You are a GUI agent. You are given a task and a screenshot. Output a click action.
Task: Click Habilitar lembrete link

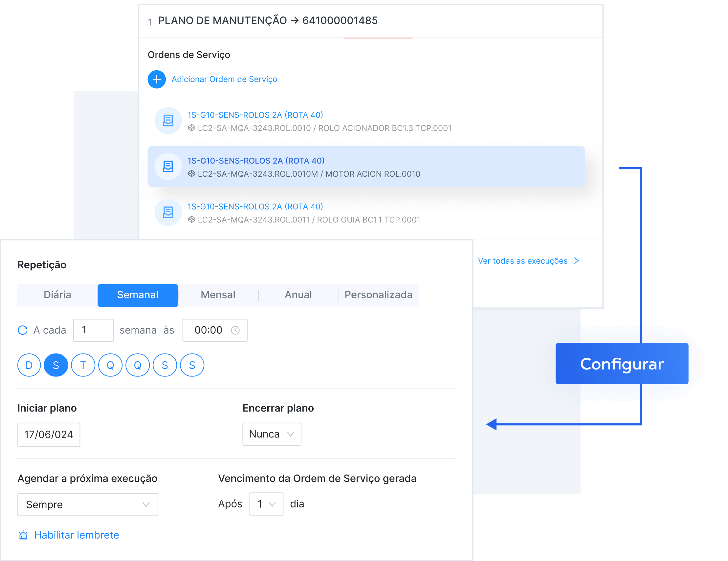pos(76,535)
